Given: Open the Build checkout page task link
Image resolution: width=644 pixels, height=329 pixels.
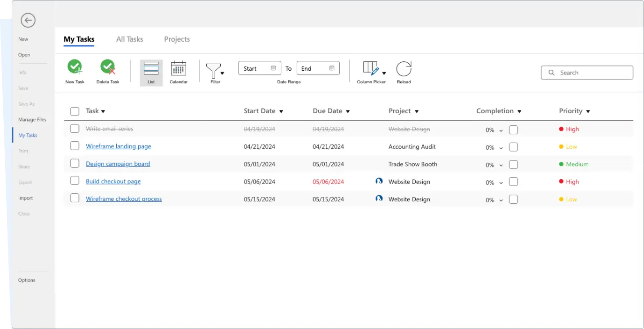Looking at the screenshot, I should 113,182.
